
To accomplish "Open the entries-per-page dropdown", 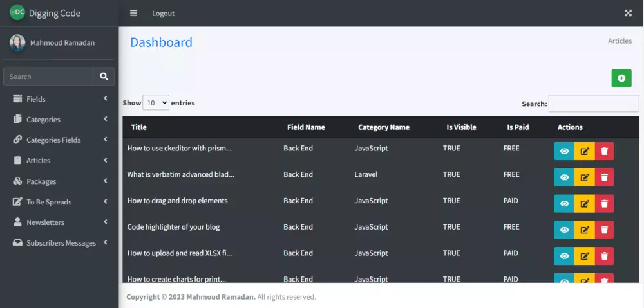I will point(156,103).
